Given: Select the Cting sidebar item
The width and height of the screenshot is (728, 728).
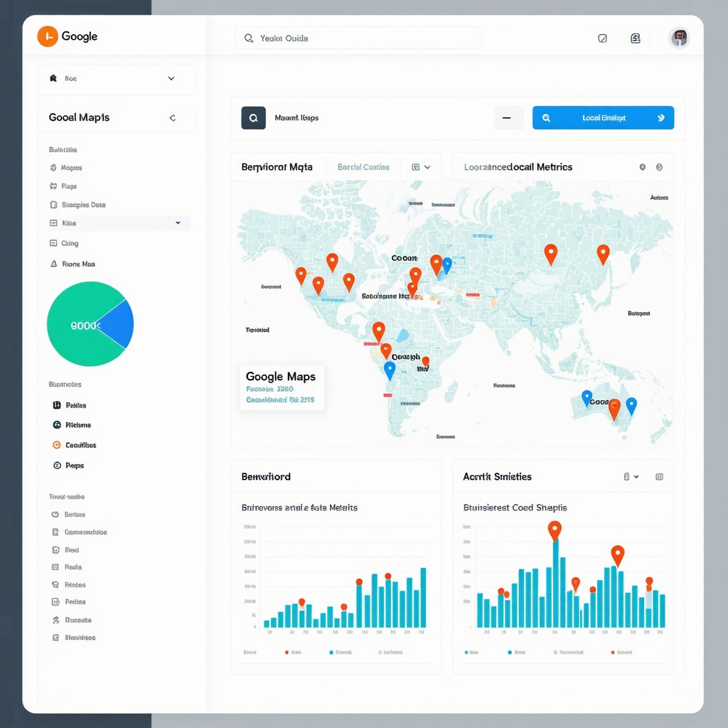Looking at the screenshot, I should coord(70,243).
